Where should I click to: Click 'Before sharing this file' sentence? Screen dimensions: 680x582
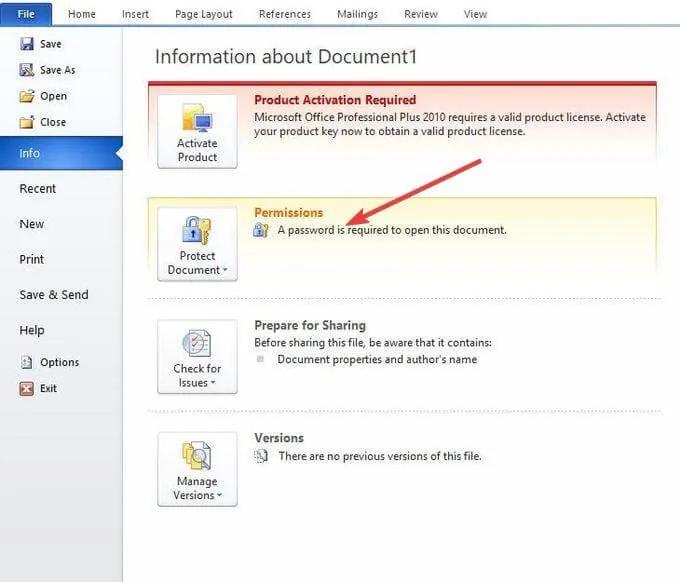[x=373, y=343]
